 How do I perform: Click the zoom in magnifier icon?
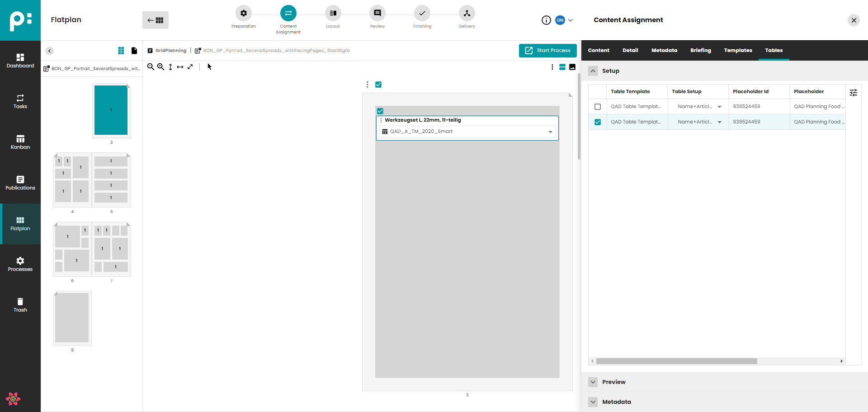point(160,67)
